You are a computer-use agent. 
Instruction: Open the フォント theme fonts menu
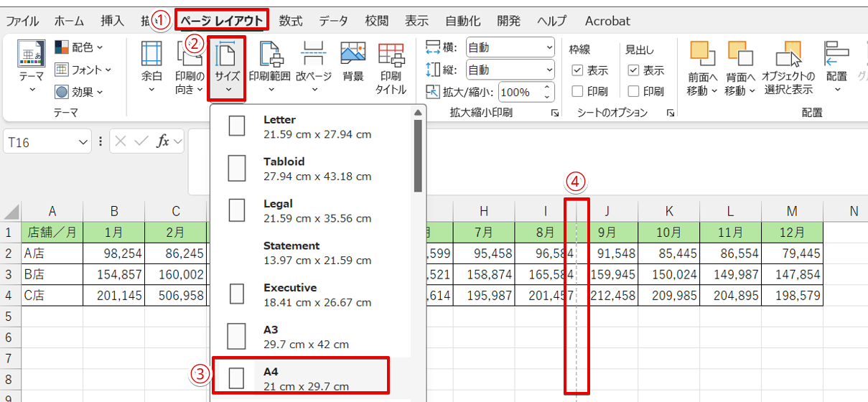83,70
